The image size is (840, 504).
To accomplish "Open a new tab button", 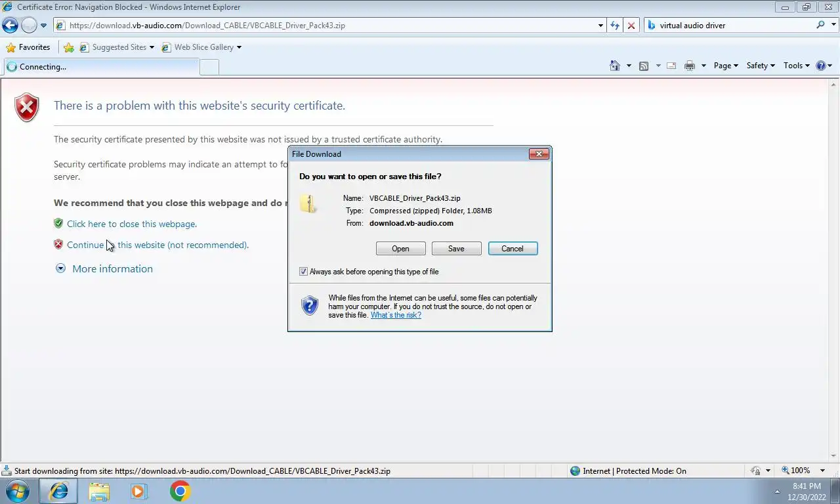I will tap(209, 67).
